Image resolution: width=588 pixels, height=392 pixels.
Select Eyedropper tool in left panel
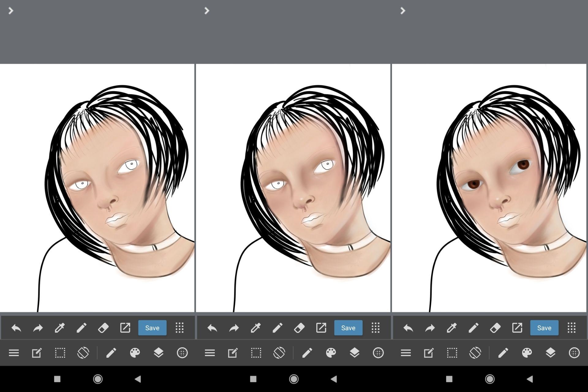60,328
